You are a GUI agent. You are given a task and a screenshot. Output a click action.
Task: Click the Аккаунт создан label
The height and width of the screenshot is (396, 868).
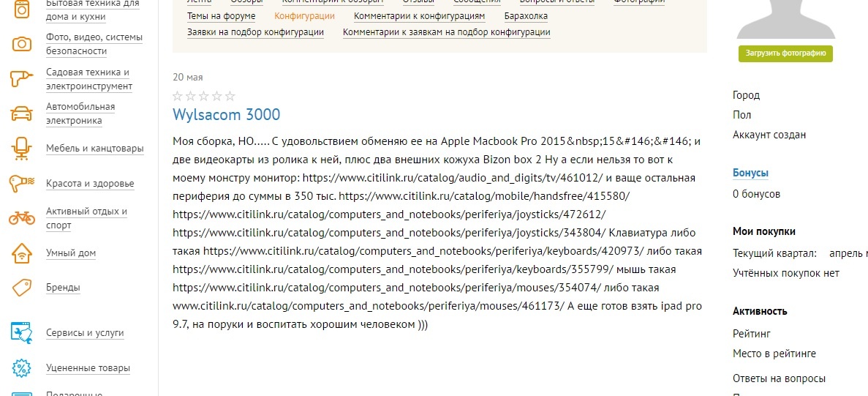click(769, 135)
